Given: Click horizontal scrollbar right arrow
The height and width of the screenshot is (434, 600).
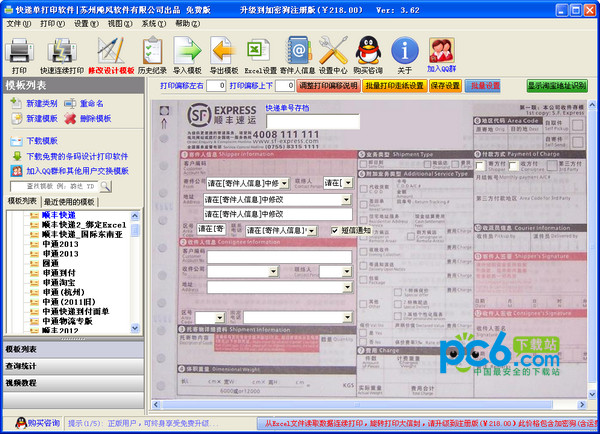Looking at the screenshot, I should pos(582,405).
